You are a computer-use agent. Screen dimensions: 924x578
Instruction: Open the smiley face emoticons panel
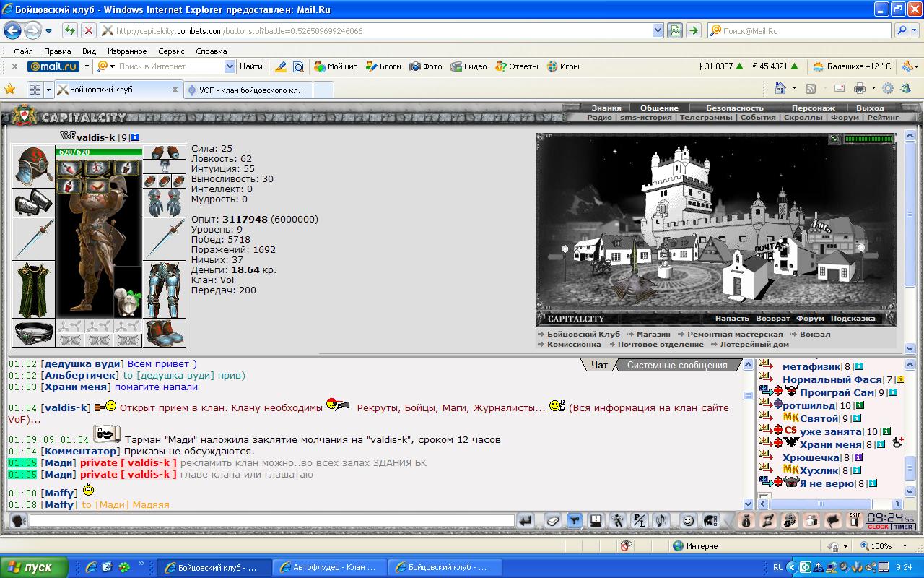(x=689, y=520)
